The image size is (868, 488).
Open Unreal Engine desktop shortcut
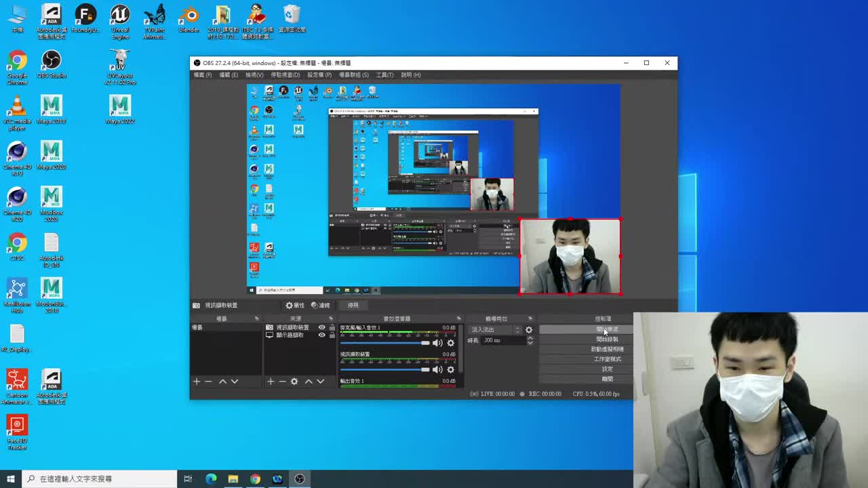(x=120, y=22)
